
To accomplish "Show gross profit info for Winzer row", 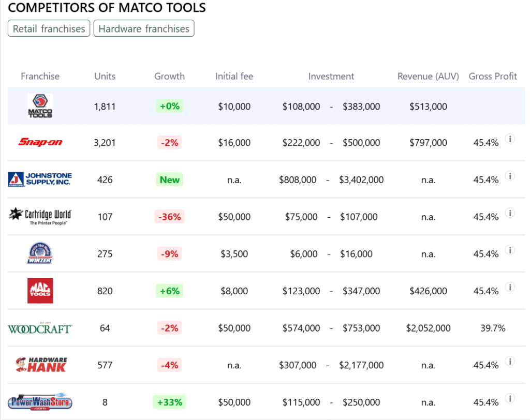I will (510, 250).
